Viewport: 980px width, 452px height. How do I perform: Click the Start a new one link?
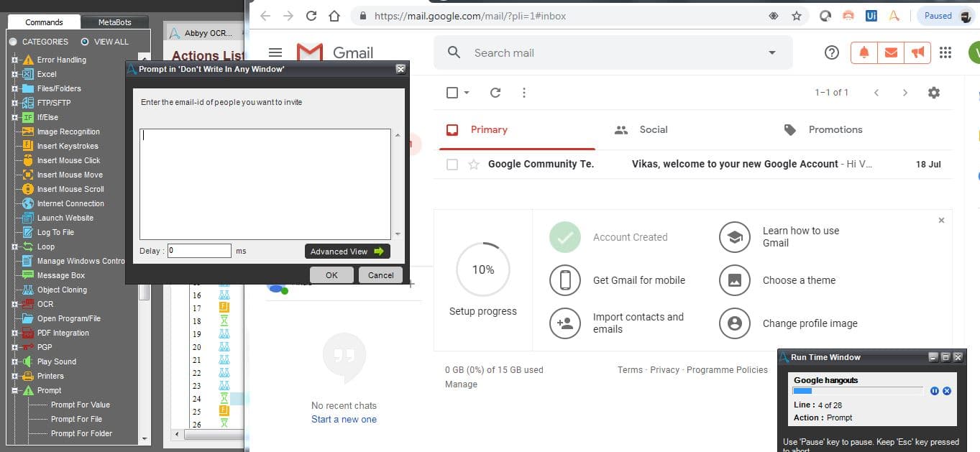tap(344, 420)
